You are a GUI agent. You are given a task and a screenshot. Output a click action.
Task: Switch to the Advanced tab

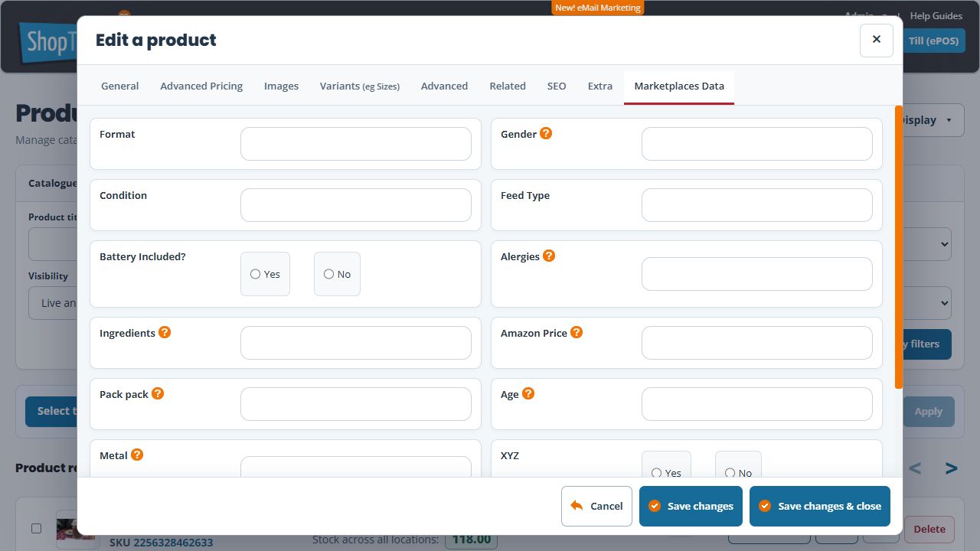tap(444, 86)
